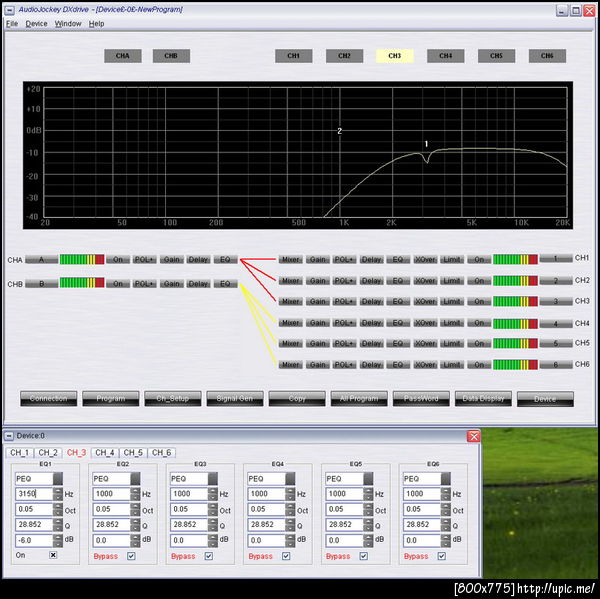Toggle the CHA On button
The width and height of the screenshot is (600, 599).
pyautogui.click(x=118, y=260)
